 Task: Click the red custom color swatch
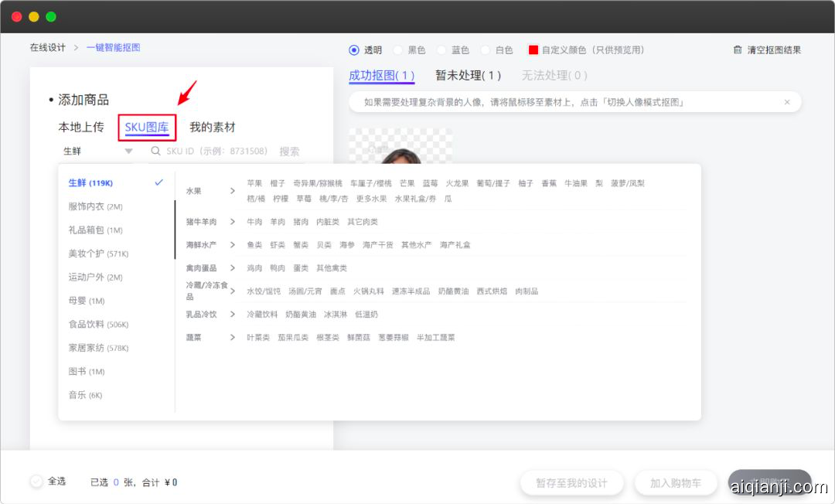[533, 50]
